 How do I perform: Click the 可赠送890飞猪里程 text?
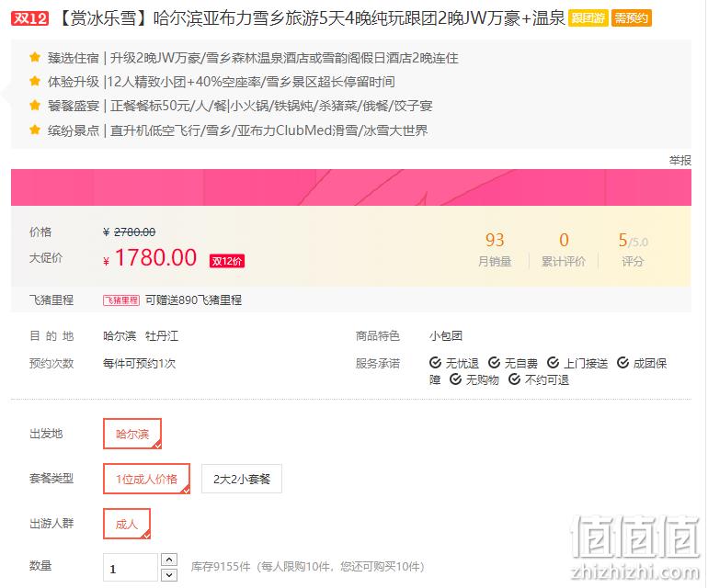coord(193,300)
